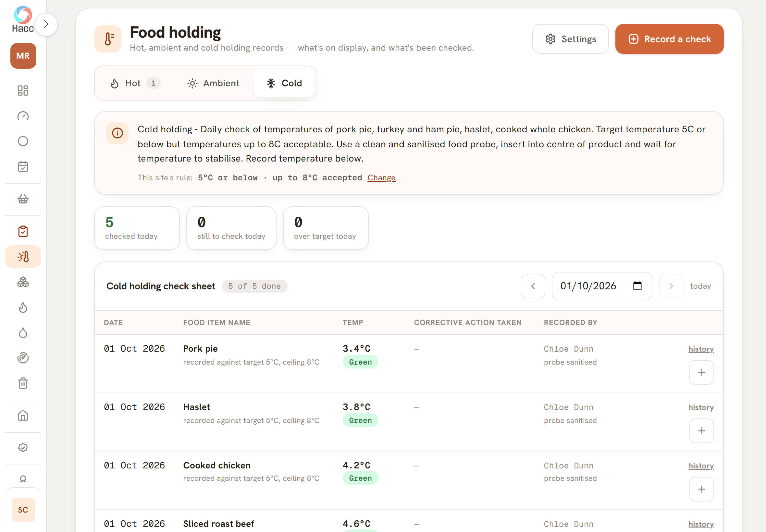Open history for Sliced roast beef
Image resolution: width=766 pixels, height=532 pixels.
tap(701, 524)
